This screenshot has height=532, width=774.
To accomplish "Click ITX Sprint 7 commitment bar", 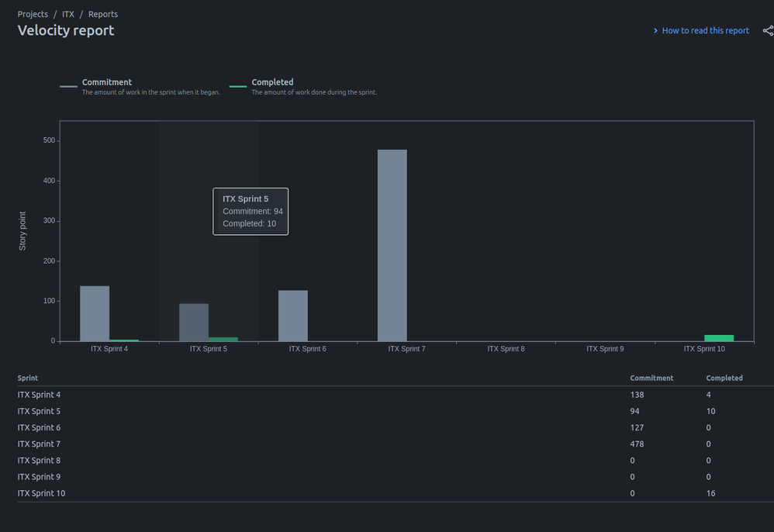I will point(392,245).
